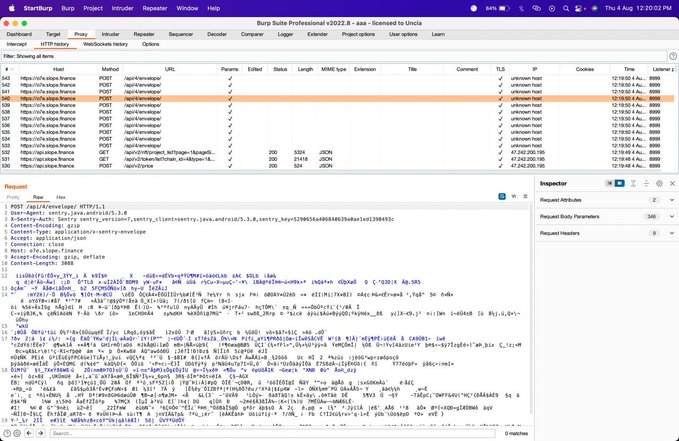
Task: Click the search help question-mark icon at bottom left
Action: [x=7, y=433]
